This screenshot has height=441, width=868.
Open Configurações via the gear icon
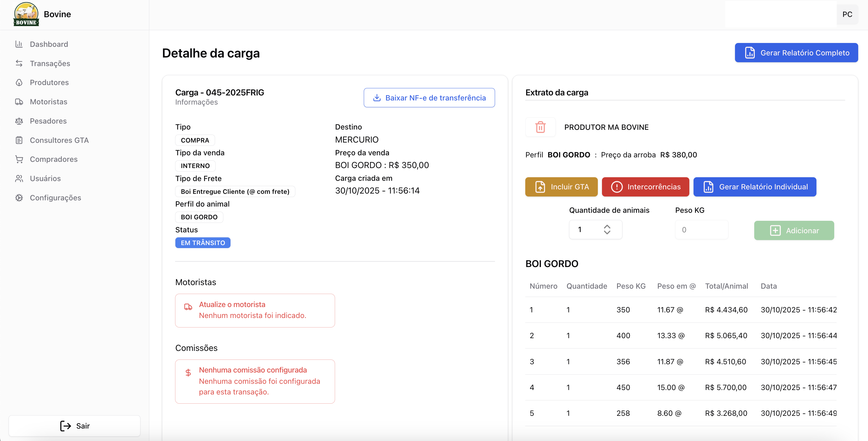point(19,198)
